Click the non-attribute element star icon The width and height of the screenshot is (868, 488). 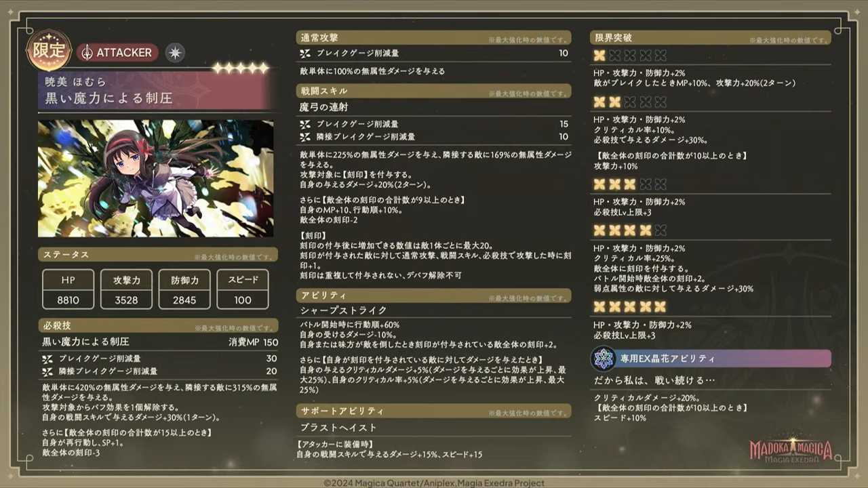coord(175,52)
